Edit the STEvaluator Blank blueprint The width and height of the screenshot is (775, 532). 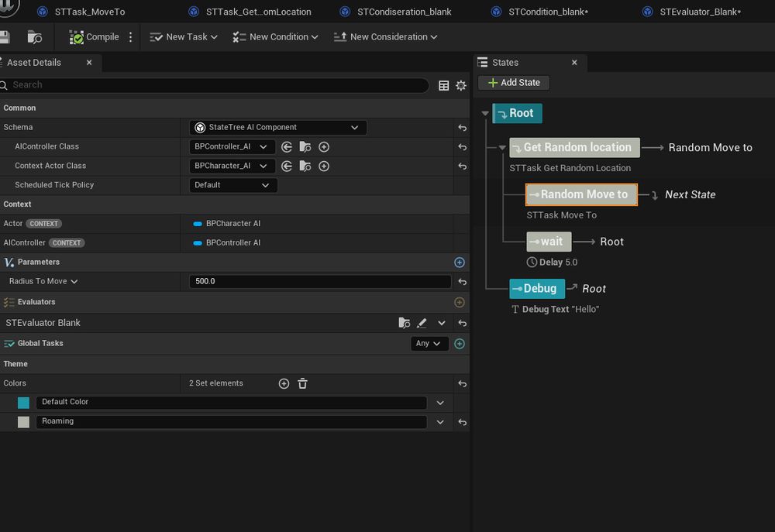tap(422, 323)
